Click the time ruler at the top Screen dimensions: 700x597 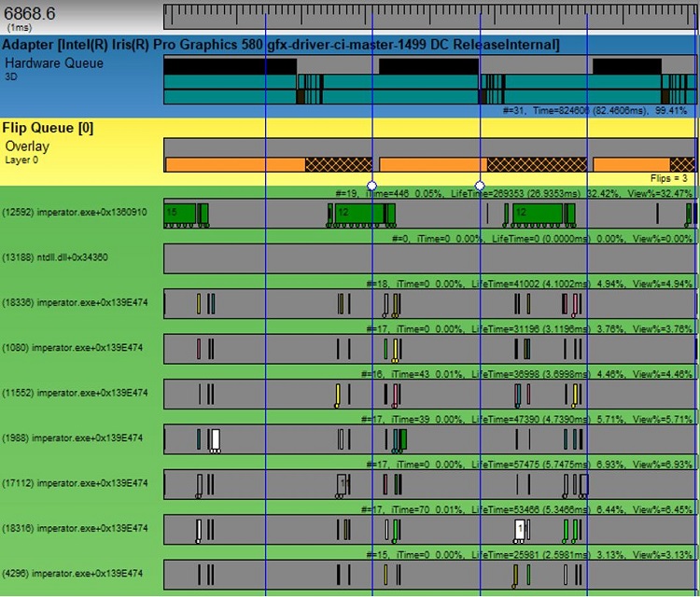[x=429, y=16]
